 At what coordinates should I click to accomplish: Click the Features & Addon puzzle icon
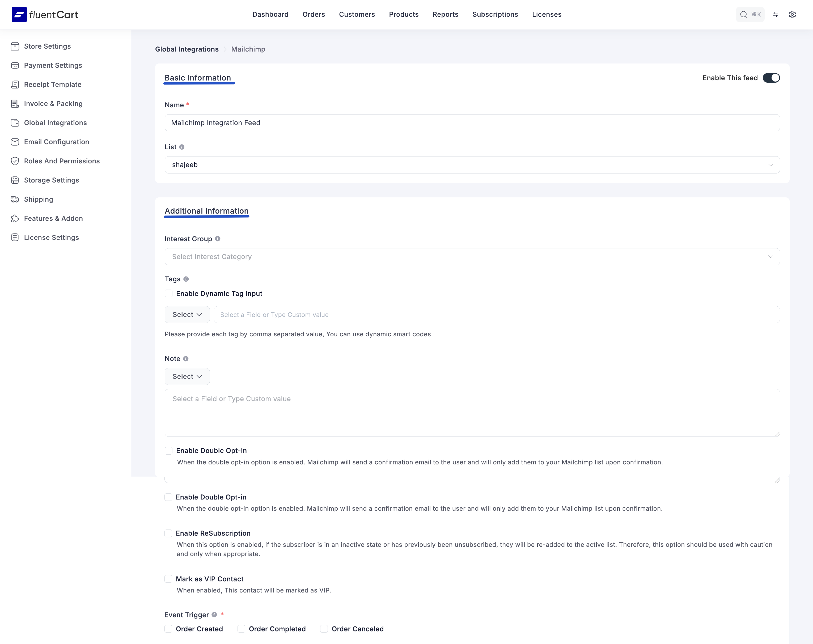15,218
